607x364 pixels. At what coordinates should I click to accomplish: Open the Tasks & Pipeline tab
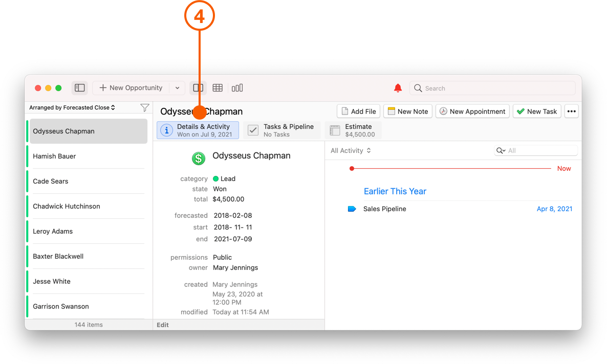click(282, 130)
